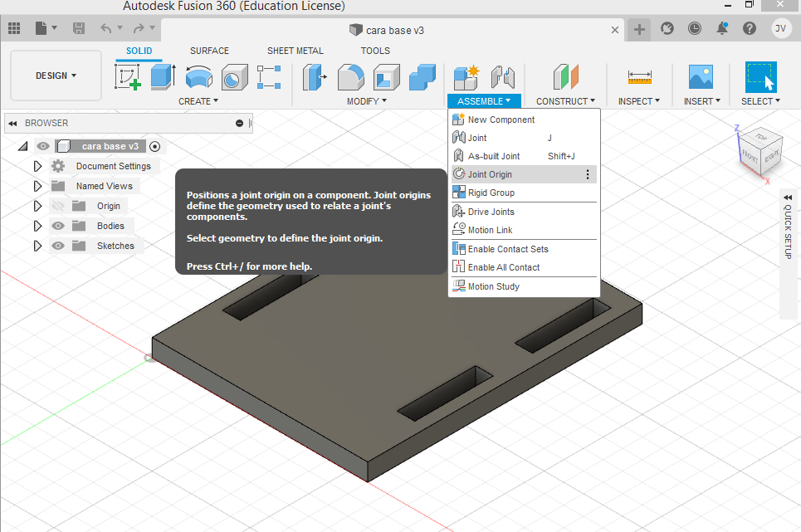Open the INSERT dropdown menu
Image resolution: width=801 pixels, height=532 pixels.
702,101
